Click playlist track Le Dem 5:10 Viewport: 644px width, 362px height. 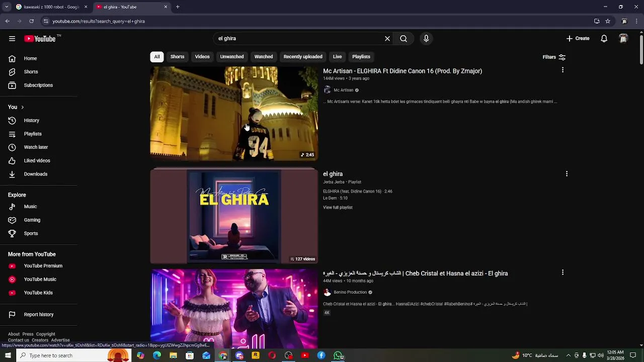pos(335,198)
